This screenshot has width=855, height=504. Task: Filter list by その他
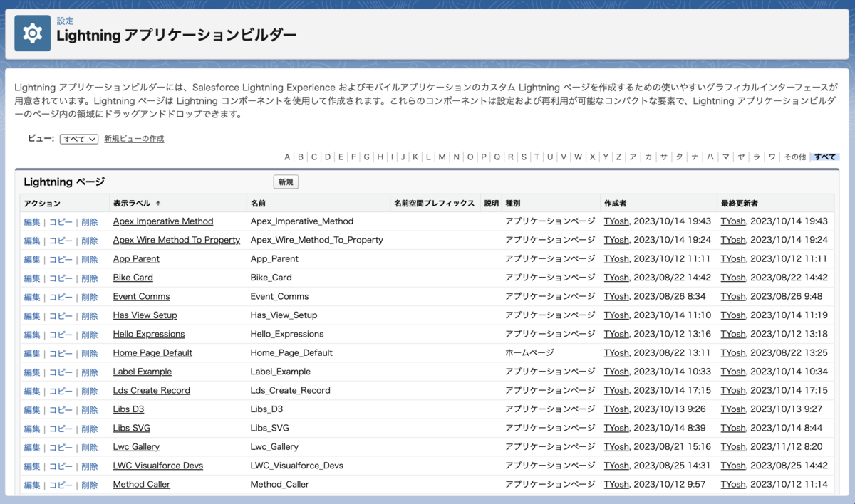794,157
